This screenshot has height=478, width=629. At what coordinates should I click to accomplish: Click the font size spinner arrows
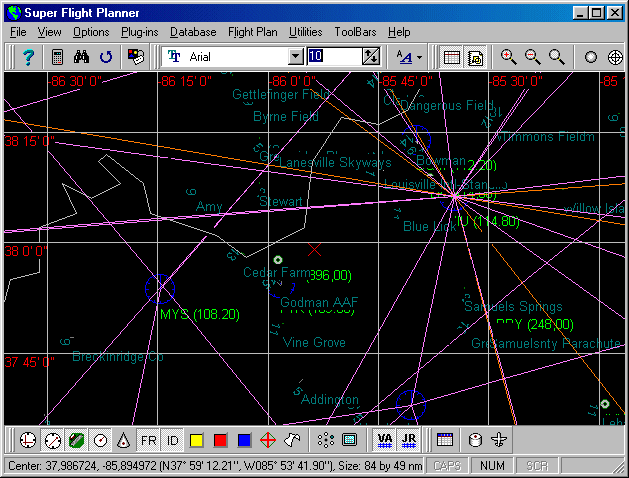(x=371, y=57)
